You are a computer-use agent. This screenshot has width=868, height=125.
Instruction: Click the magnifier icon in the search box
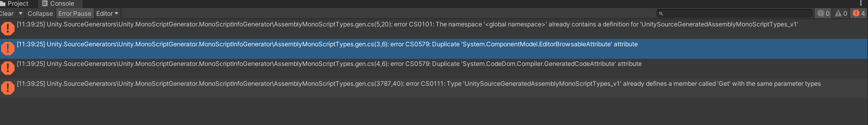pos(661,14)
